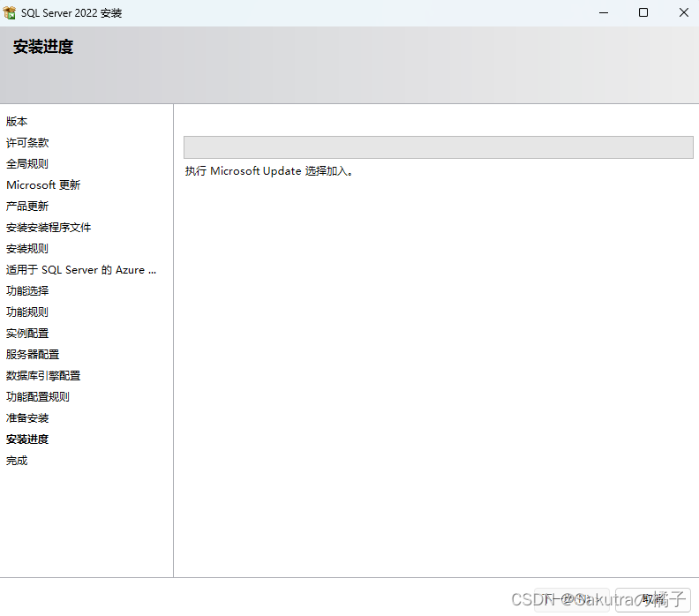Image resolution: width=699 pixels, height=616 pixels.
Task: Close the SQL Server 2022 setup window
Action: click(683, 12)
